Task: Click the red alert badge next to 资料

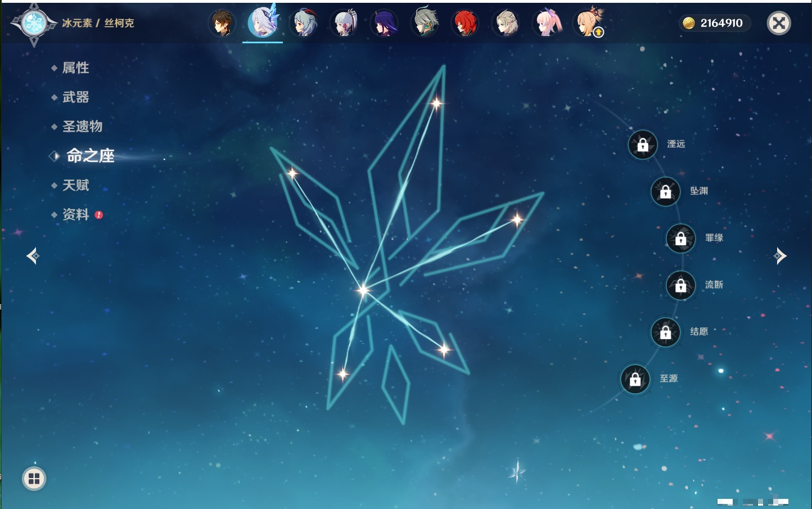Action: coord(99,215)
